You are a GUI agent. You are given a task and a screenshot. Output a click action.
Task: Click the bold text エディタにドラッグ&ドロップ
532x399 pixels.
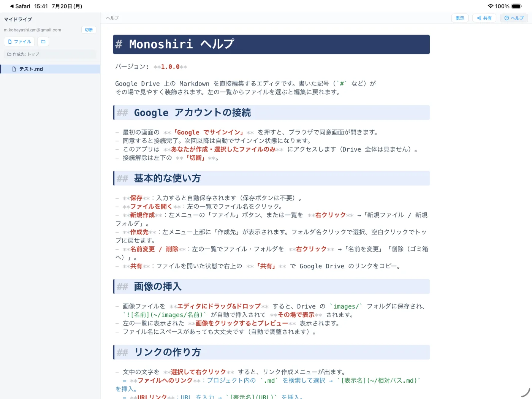coord(219,306)
